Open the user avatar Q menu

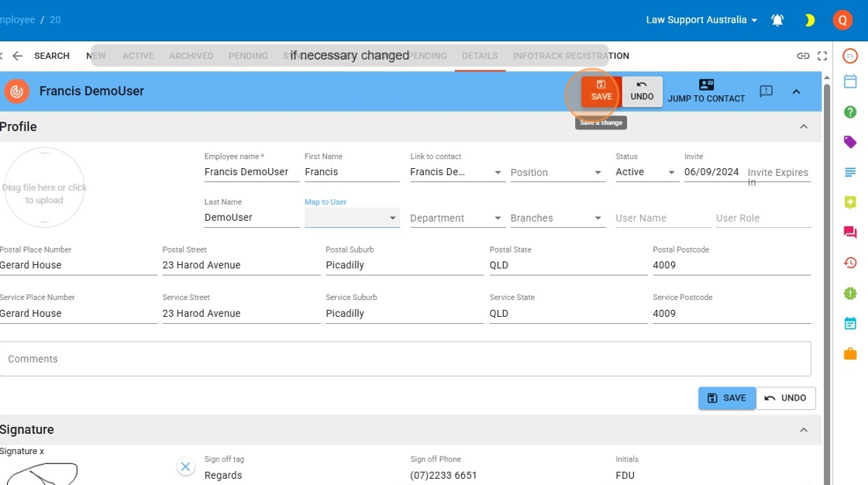pyautogui.click(x=842, y=20)
